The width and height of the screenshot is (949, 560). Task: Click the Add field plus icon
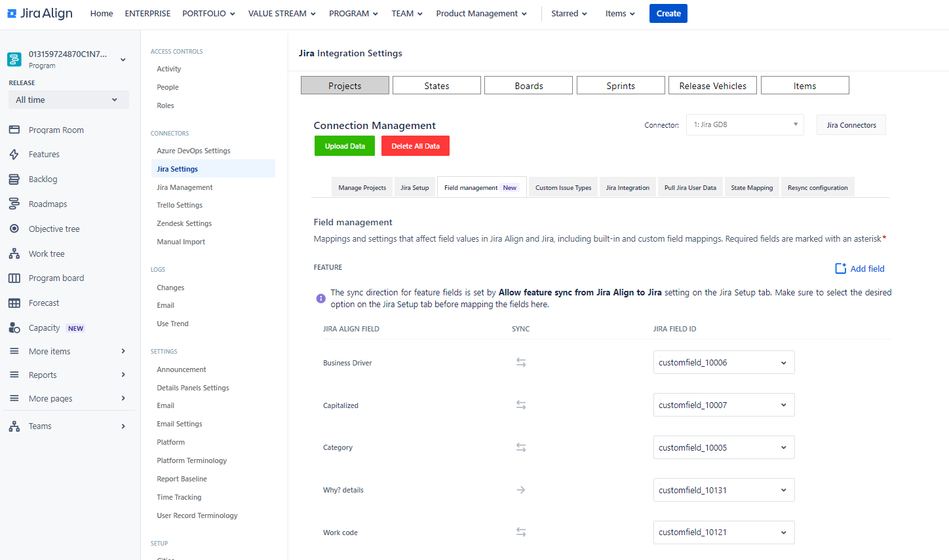(840, 269)
